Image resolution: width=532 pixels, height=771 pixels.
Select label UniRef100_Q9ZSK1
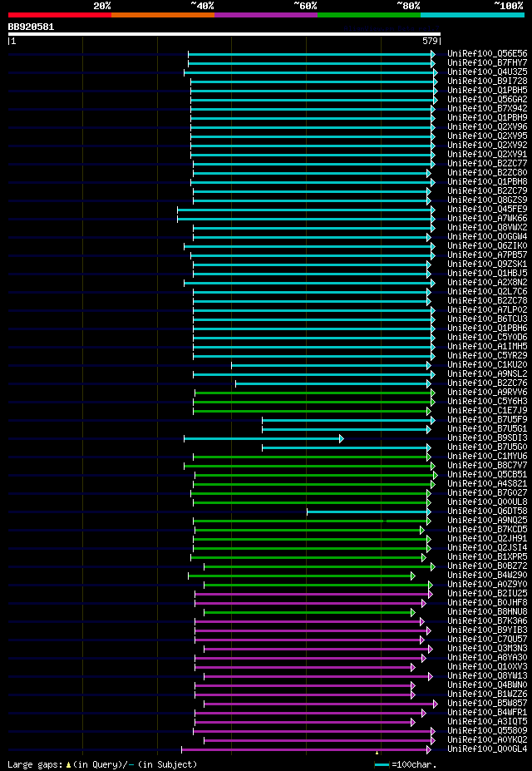point(487,264)
